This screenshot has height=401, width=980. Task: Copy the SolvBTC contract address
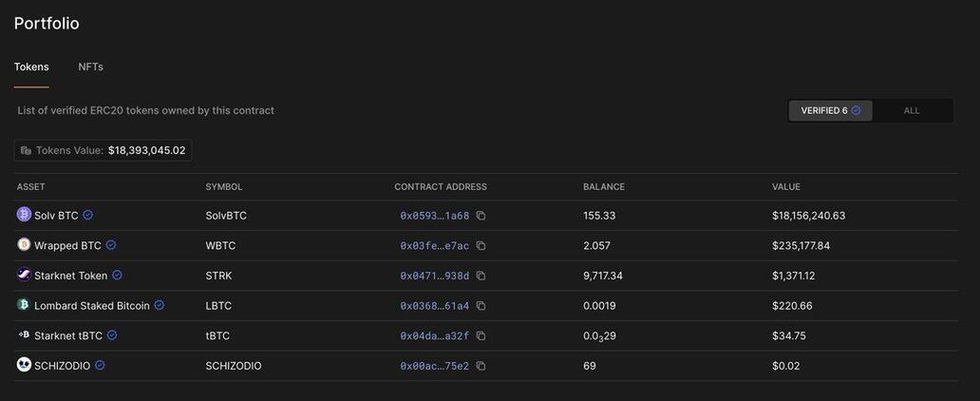[x=481, y=216]
